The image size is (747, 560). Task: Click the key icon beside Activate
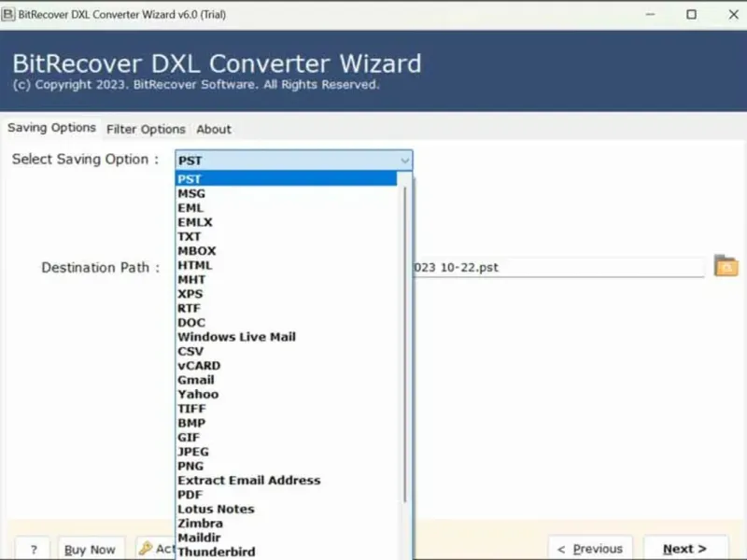[x=146, y=549]
